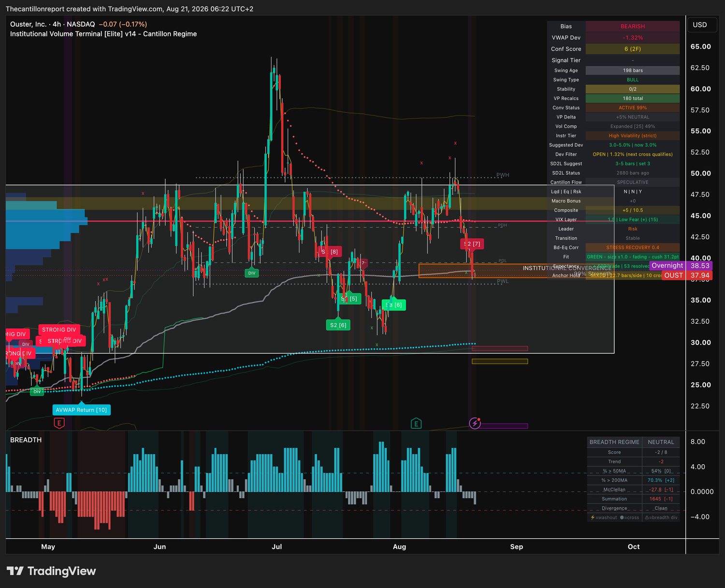Click the High Volatility (strict) cell

point(633,136)
